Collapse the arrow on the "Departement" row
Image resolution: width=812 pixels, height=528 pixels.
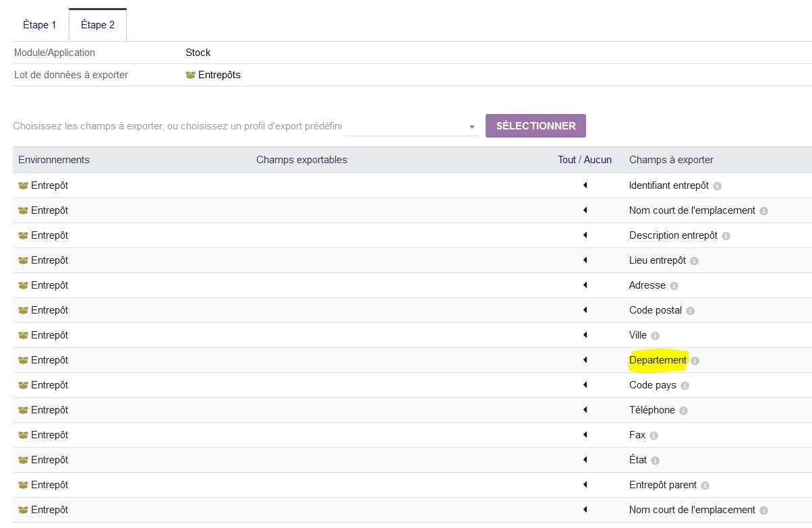[x=584, y=360]
